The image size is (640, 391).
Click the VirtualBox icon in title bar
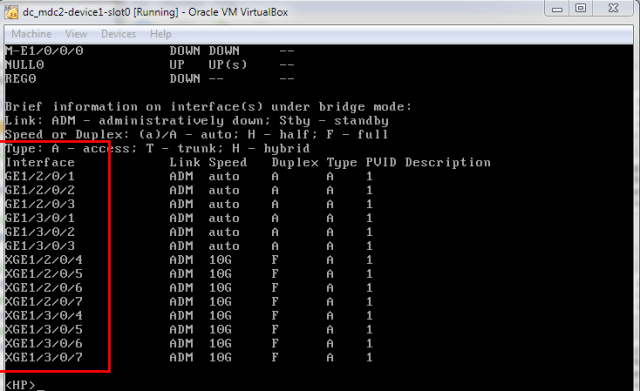pos(11,12)
